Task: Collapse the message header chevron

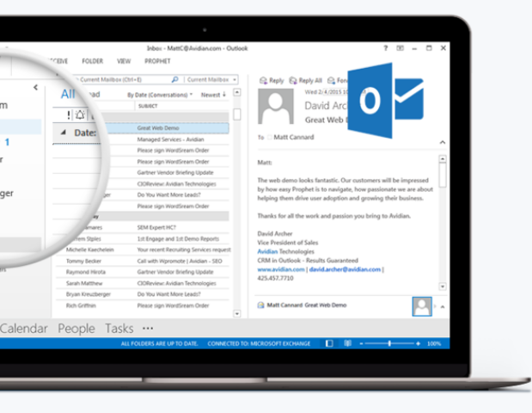Action: tap(443, 142)
